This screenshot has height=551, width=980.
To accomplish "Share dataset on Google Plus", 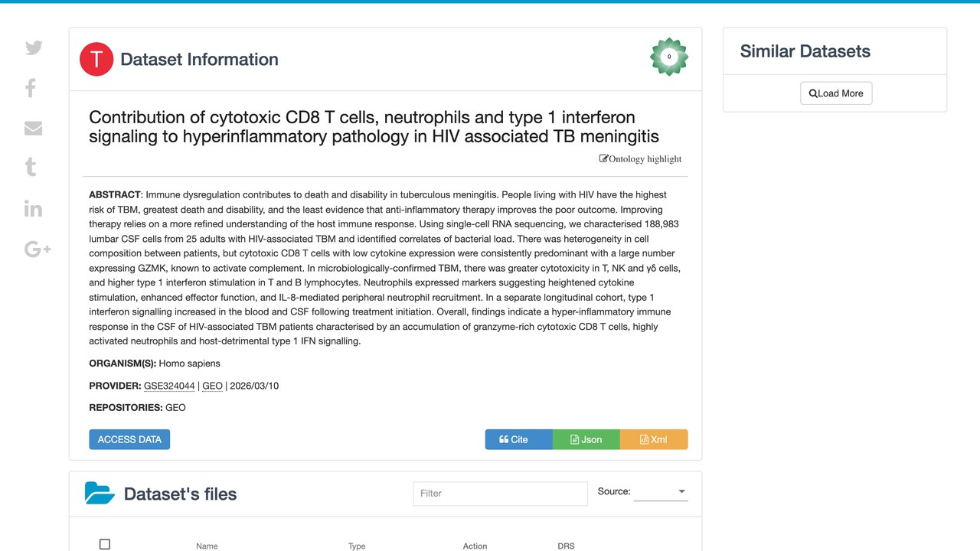I will click(38, 249).
